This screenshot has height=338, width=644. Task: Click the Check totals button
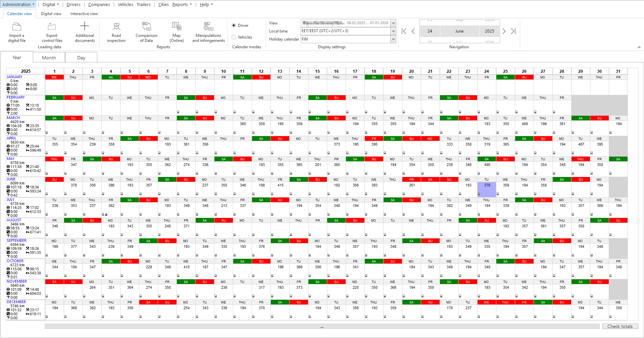tap(620, 326)
